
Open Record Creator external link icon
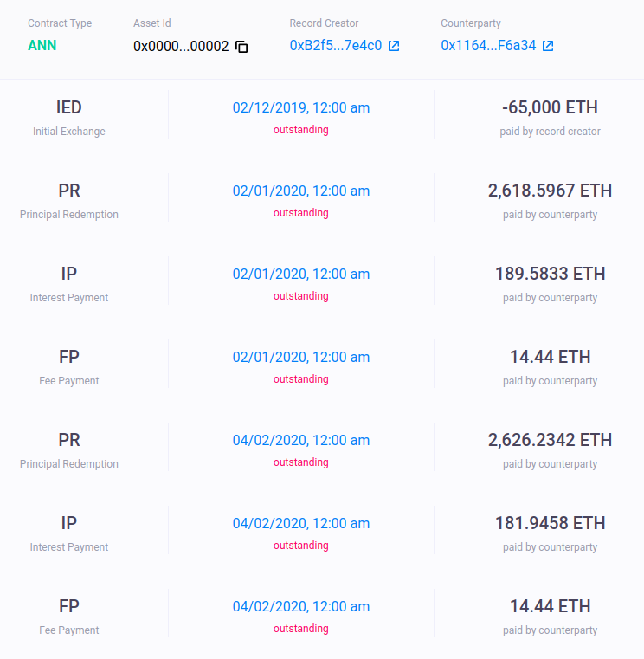(x=394, y=45)
